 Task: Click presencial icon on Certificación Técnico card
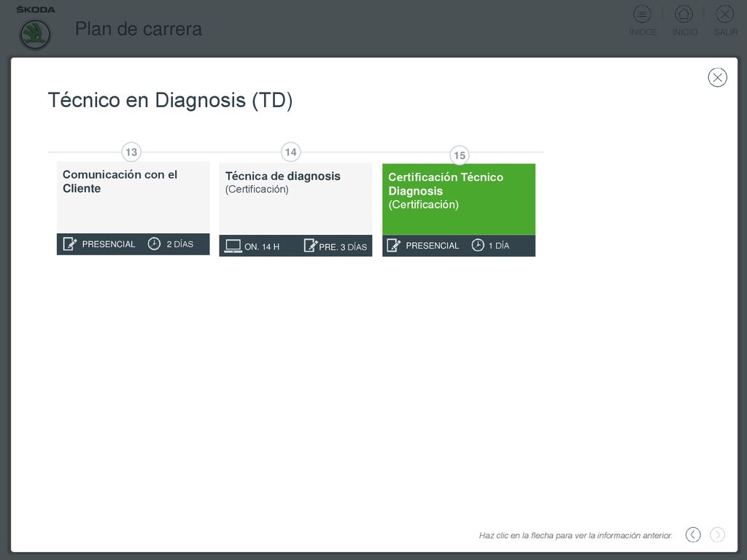[393, 245]
